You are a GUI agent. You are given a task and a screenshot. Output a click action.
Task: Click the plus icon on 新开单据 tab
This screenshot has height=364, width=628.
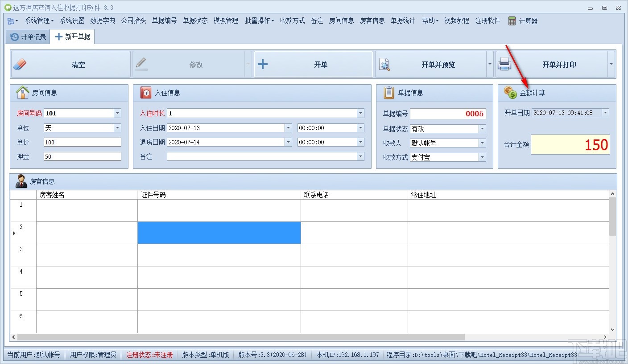click(58, 37)
